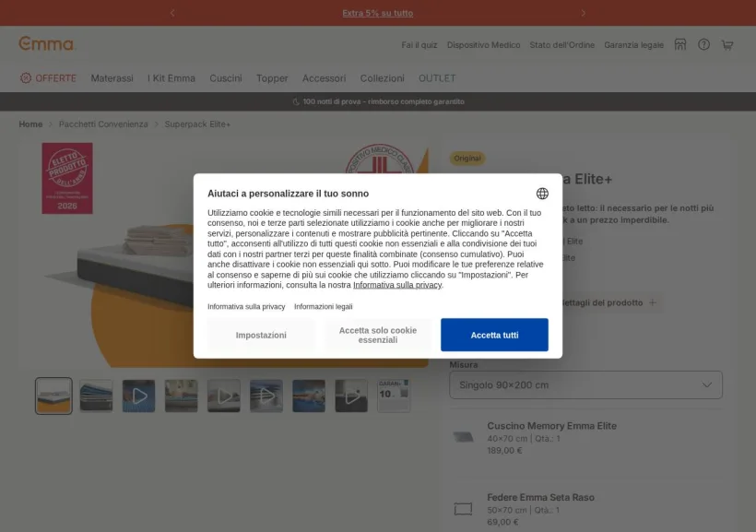
Task: Open the Misura size dropdown
Action: point(585,384)
